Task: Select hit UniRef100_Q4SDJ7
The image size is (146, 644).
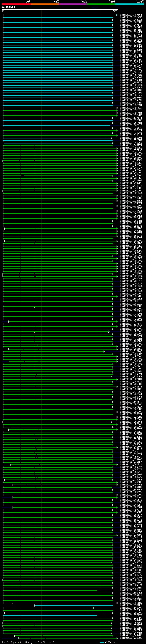Action: pyautogui.click(x=131, y=168)
